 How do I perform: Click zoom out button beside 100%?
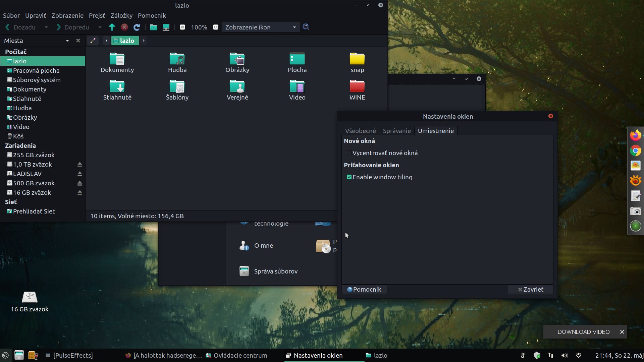click(x=182, y=27)
